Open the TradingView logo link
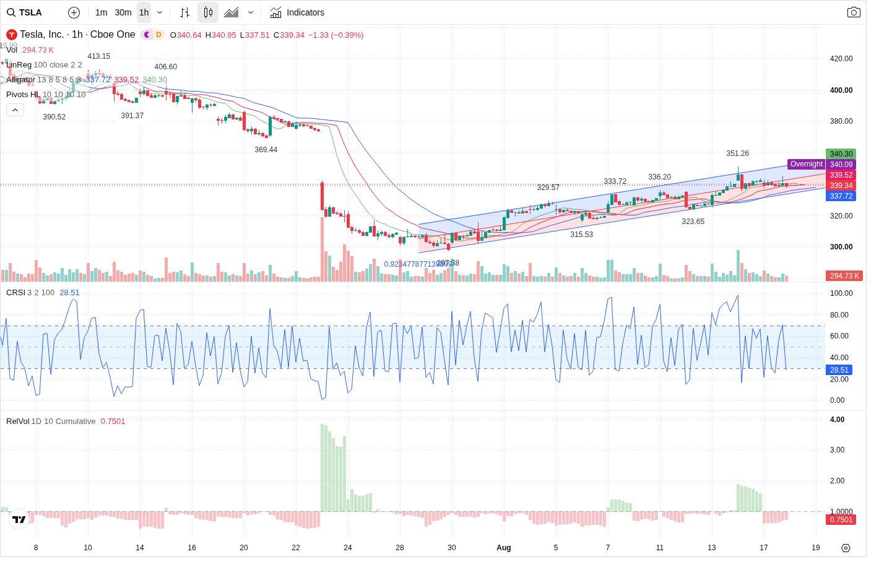 coord(19,519)
